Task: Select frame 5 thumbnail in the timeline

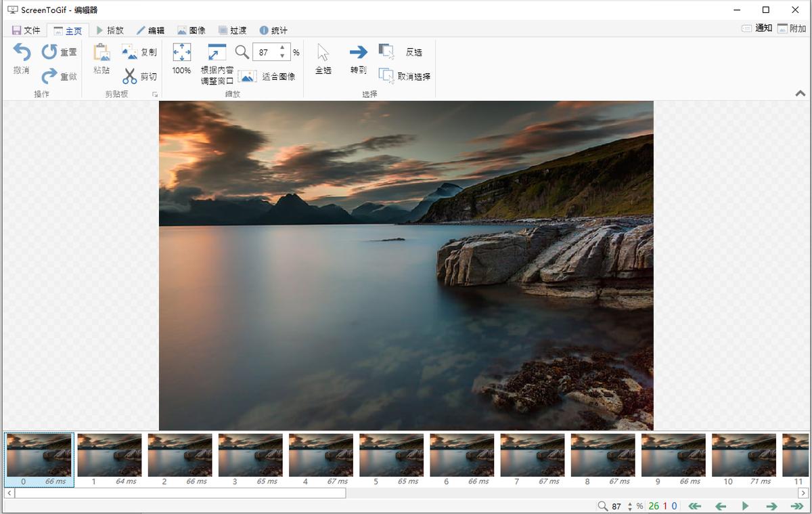Action: [x=391, y=455]
